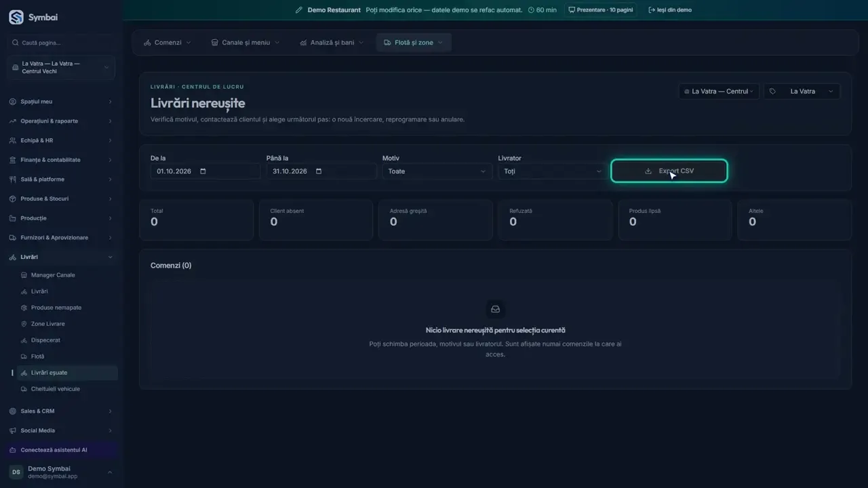The image size is (868, 488).
Task: Go to Livrări eșuate sidebar item
Action: click(x=67, y=373)
